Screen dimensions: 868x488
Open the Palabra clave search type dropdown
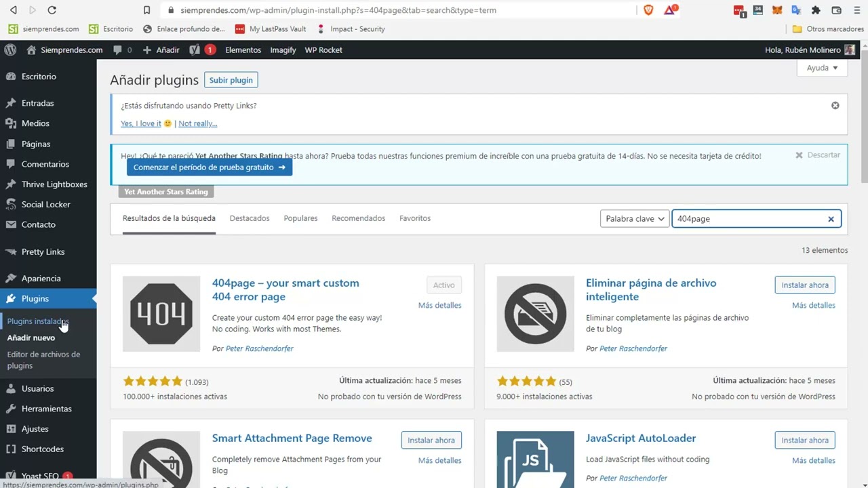[x=635, y=219]
